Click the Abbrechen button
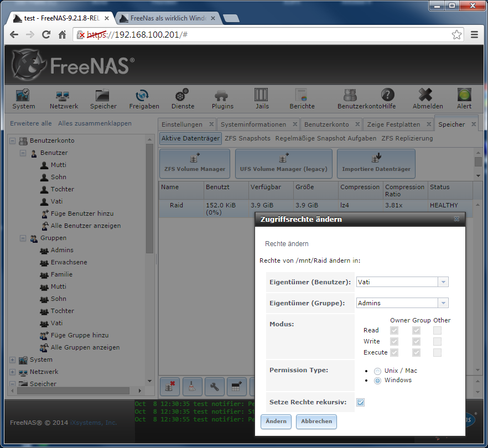Viewport: 488px width, 448px height. (316, 421)
